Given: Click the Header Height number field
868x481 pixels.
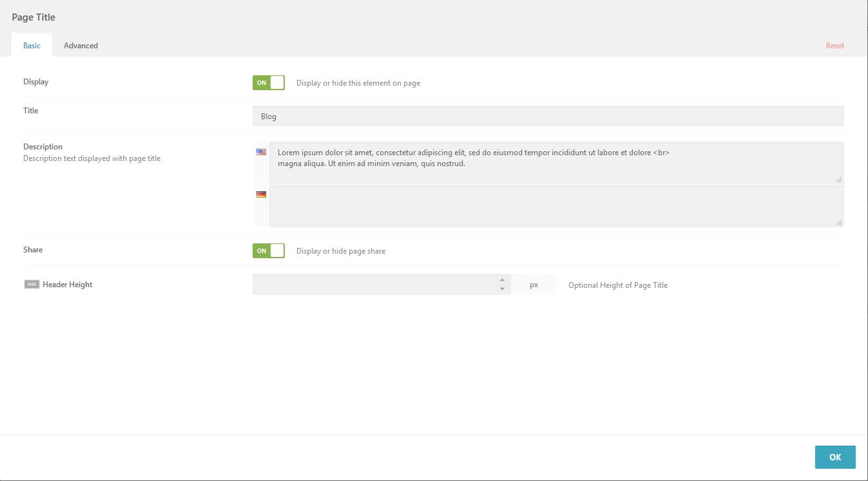Looking at the screenshot, I should click(x=381, y=285).
